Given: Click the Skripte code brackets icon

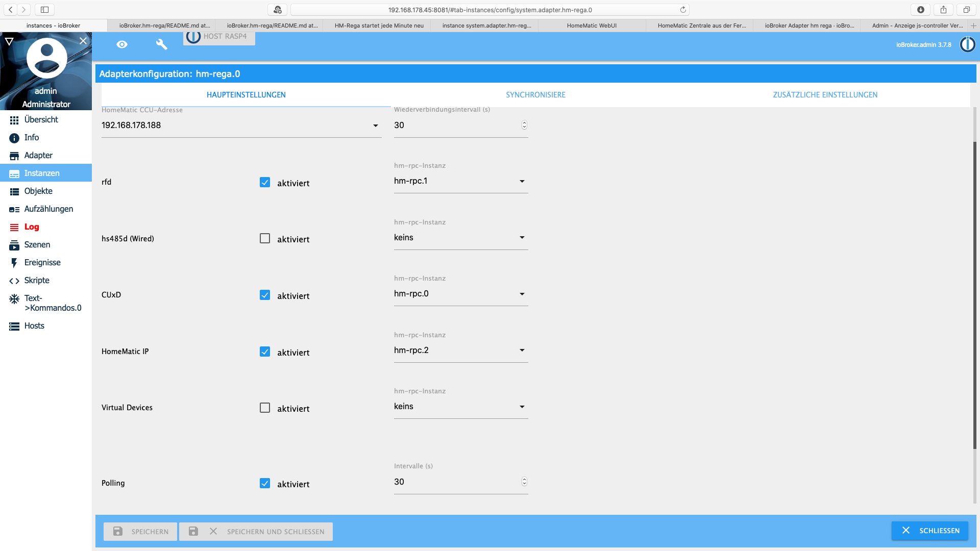Looking at the screenshot, I should (x=14, y=281).
